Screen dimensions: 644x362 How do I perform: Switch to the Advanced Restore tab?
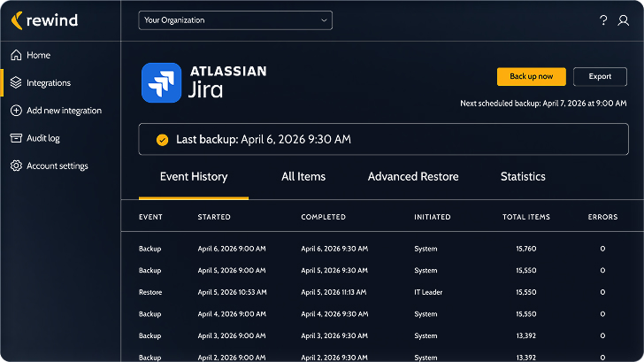click(413, 177)
